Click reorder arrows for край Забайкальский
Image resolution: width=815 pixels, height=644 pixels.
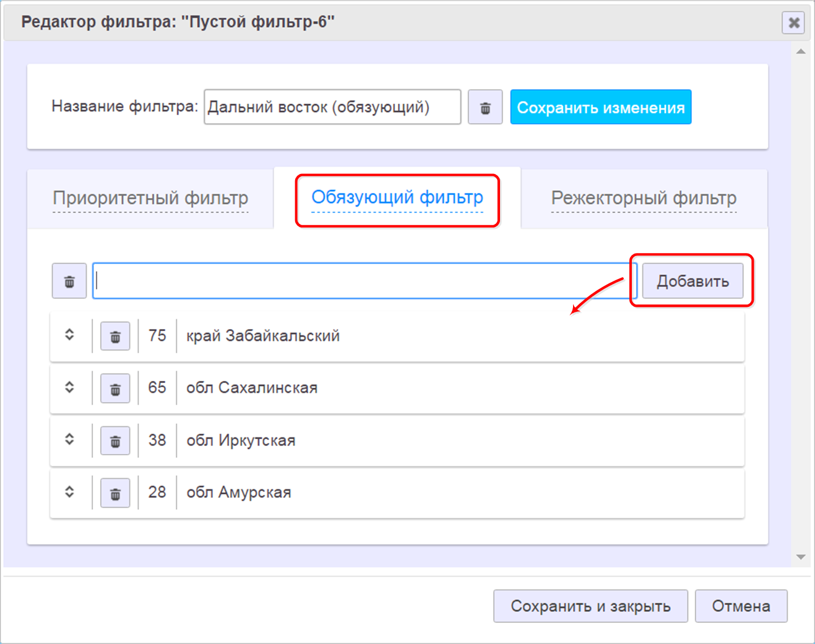click(x=69, y=335)
